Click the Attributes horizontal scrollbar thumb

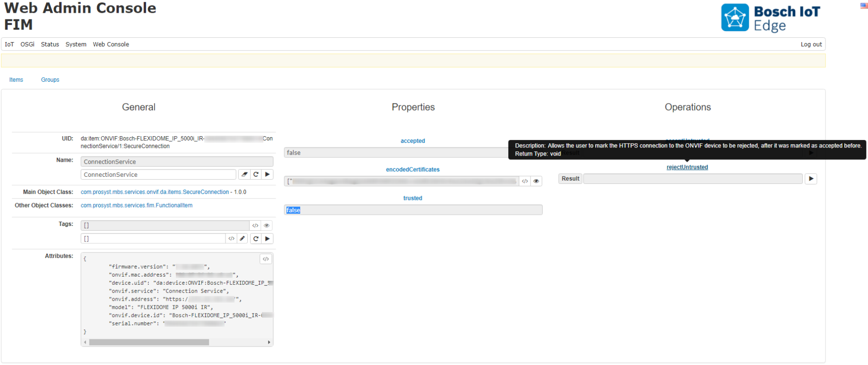coord(149,342)
